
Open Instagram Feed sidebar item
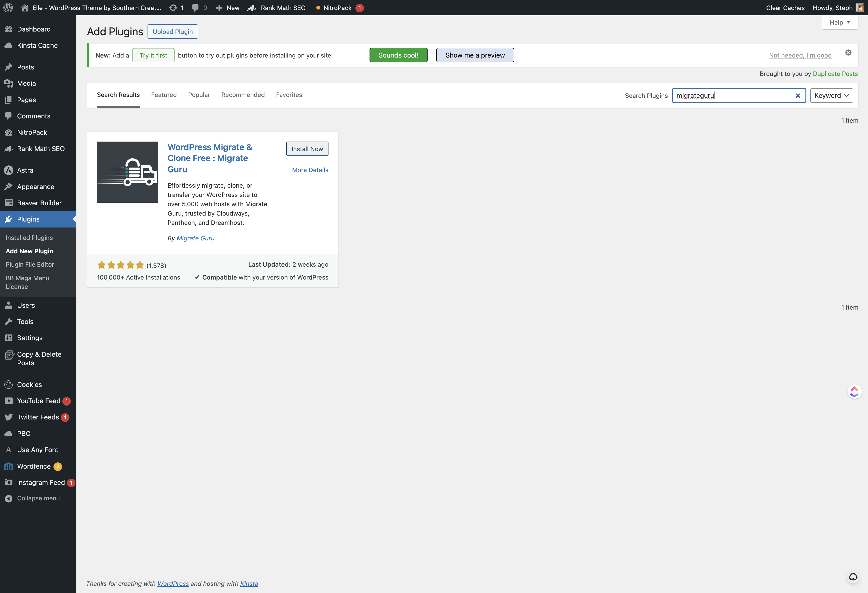click(41, 482)
